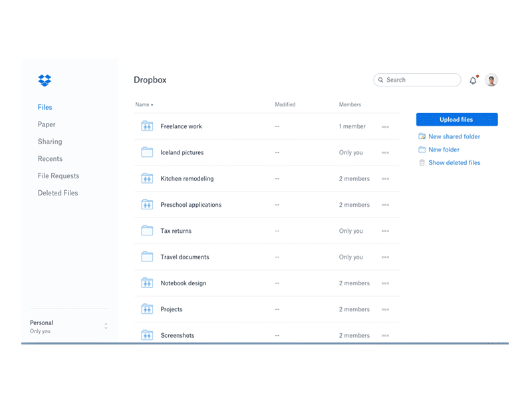
Task: Open more options for Screenshots
Action: tap(385, 336)
